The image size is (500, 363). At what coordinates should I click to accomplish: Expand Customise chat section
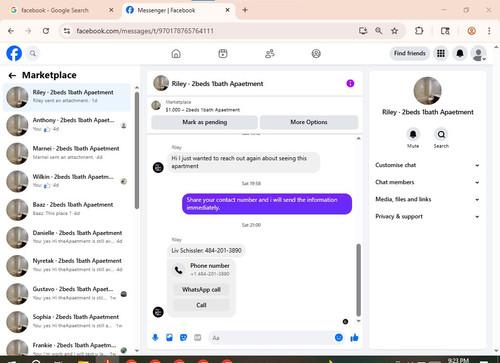427,165
